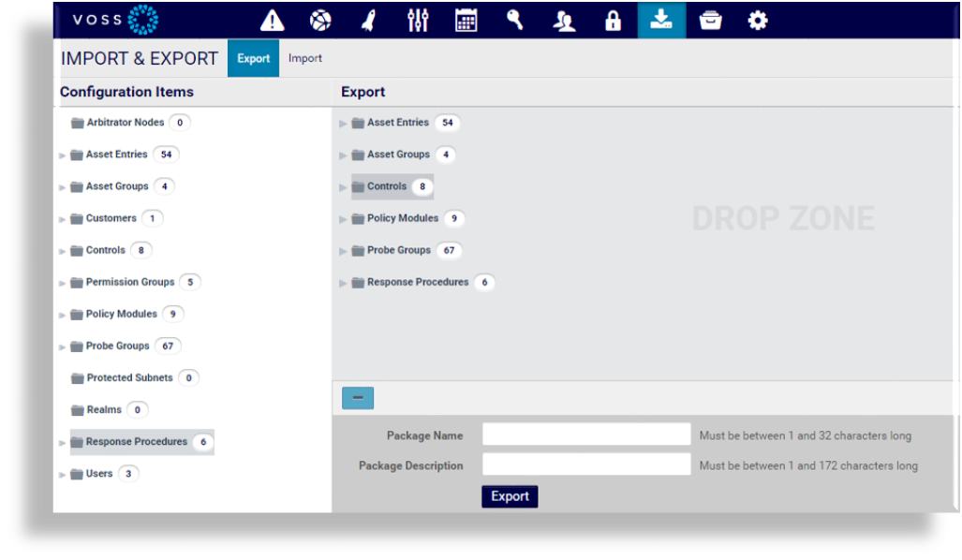Select Response Procedures in Configuration Items
This screenshot has width=962, height=560.
[136, 442]
